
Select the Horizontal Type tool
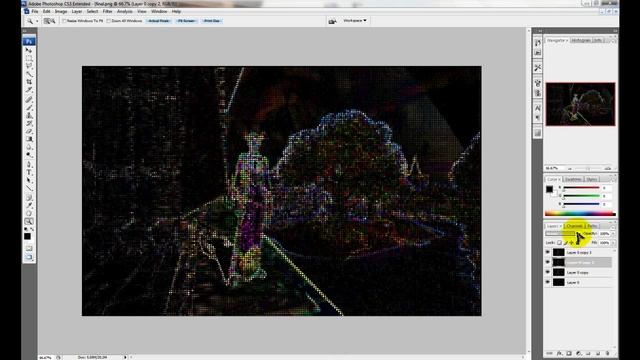pos(29,172)
